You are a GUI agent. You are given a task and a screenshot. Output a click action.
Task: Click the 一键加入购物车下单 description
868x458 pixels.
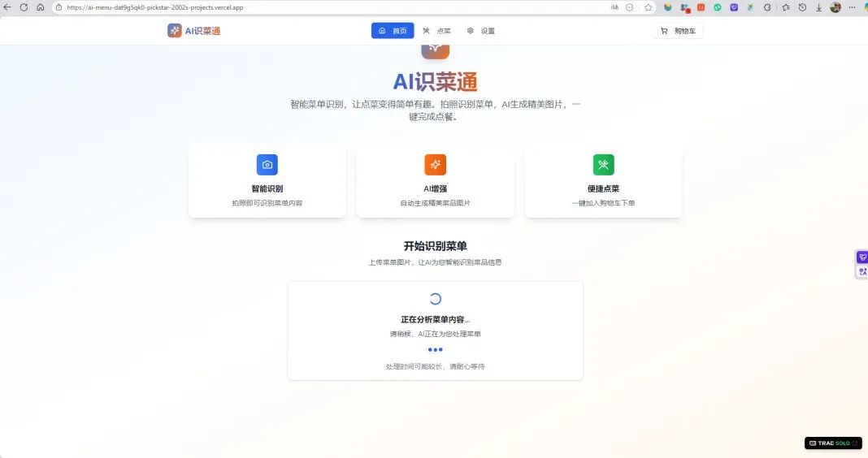(603, 203)
